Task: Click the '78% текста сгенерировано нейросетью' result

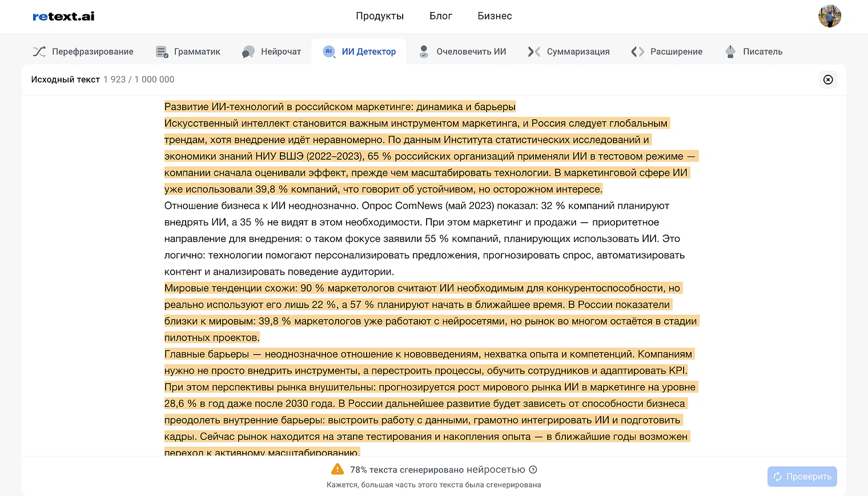Action: click(x=437, y=470)
